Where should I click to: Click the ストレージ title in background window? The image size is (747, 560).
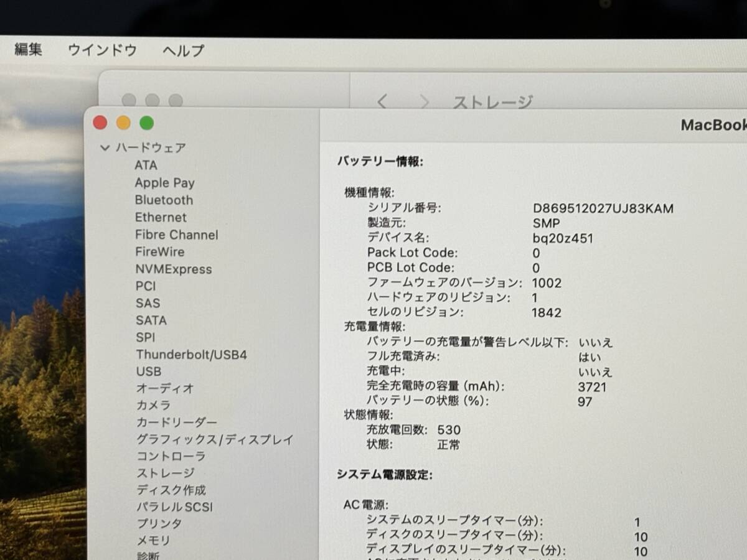click(492, 102)
